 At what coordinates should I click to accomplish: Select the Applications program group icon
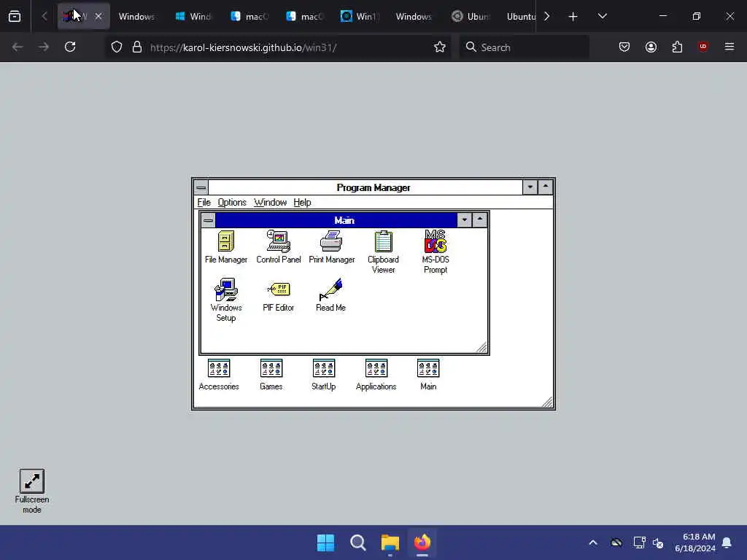[376, 375]
